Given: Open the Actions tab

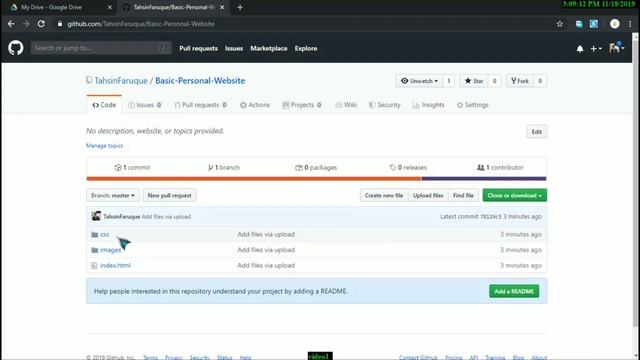Looking at the screenshot, I should pyautogui.click(x=255, y=105).
